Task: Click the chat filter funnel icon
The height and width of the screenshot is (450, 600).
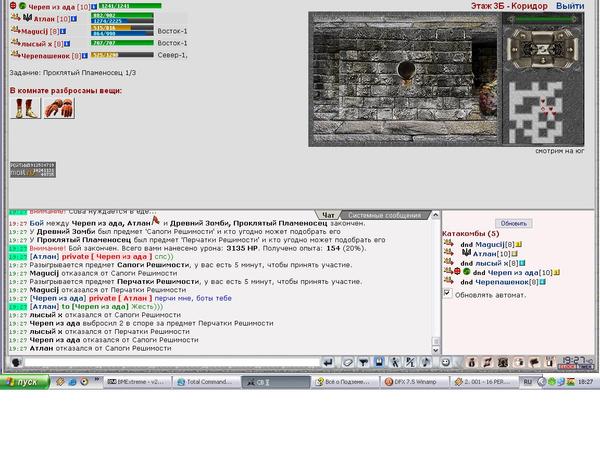Action: coord(364,362)
